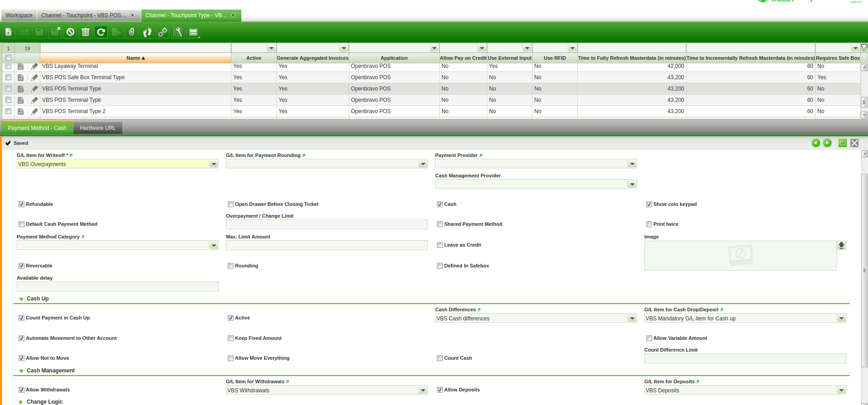Open the Workspace tab
Viewport: 868px width, 405px height.
tap(19, 15)
